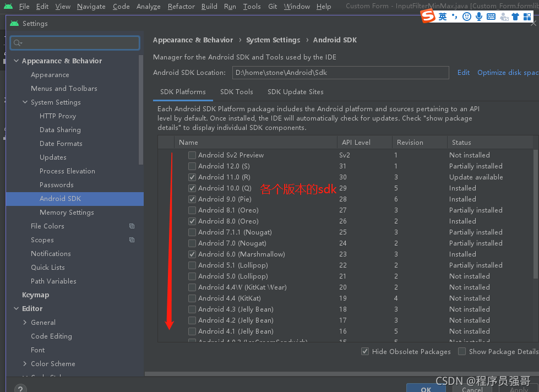The width and height of the screenshot is (539, 392).
Task: Open Path Variables settings
Action: coord(53,281)
